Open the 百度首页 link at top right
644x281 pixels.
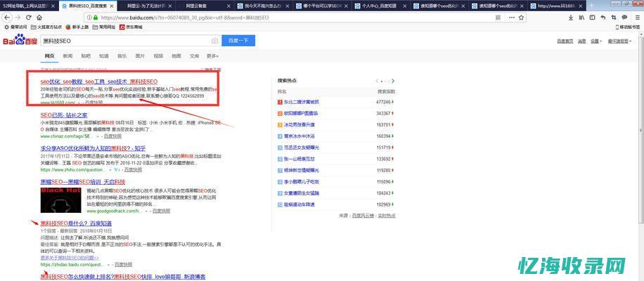coord(565,41)
